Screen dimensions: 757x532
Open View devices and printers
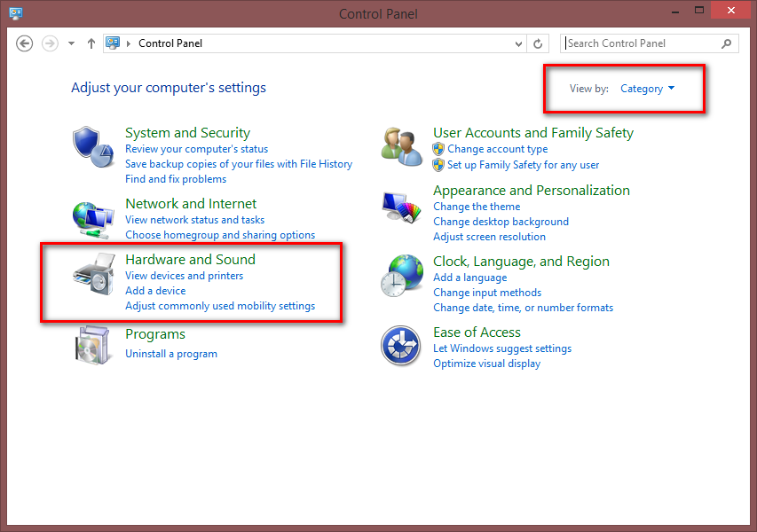(x=185, y=276)
